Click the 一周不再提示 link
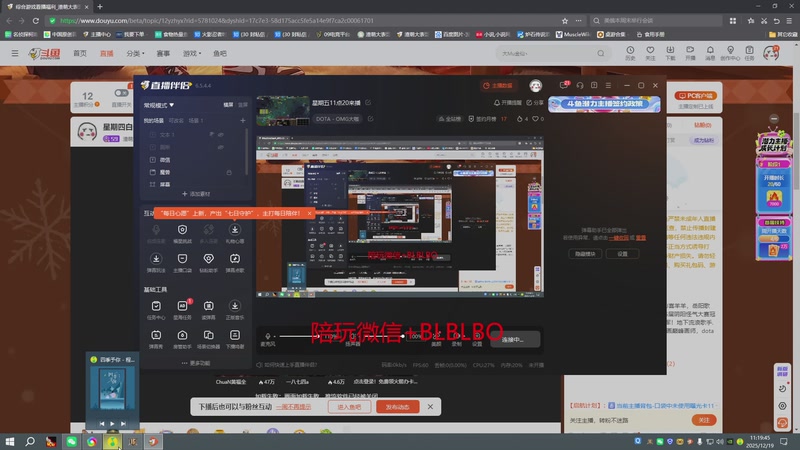Screen dimensions: 800x450 click(x=293, y=407)
